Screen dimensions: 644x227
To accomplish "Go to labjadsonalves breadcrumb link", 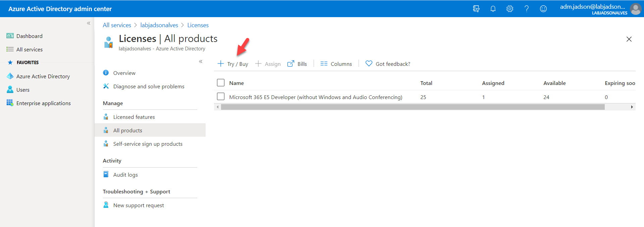I will click(159, 25).
